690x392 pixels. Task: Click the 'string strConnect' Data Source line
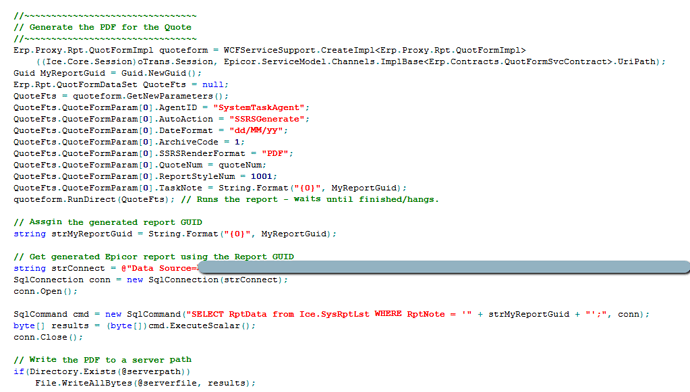[351, 268]
